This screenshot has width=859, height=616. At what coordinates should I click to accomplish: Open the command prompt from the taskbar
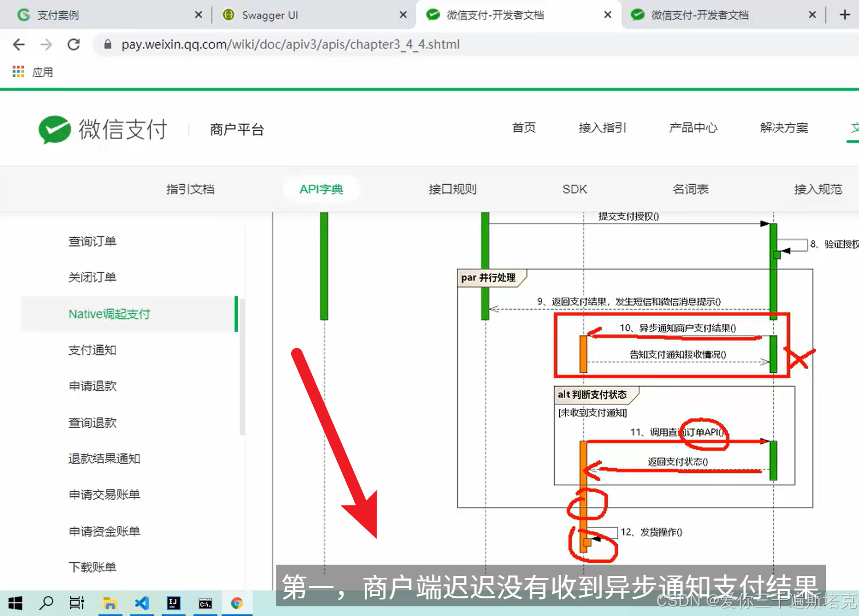(205, 603)
